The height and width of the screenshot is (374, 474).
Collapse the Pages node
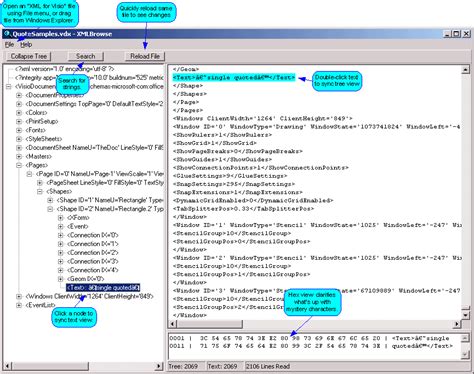[19, 165]
